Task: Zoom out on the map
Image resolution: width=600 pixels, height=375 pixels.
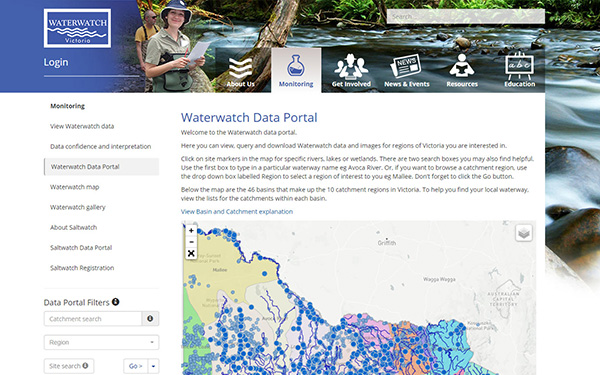Action: 191,242
